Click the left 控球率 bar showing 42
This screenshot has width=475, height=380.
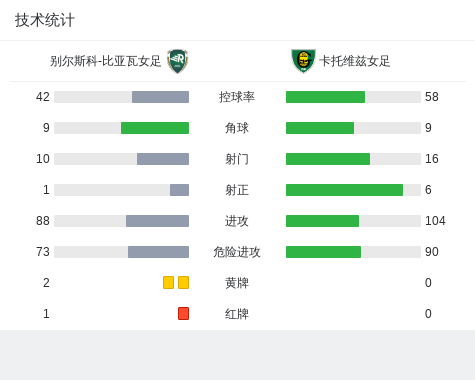pyautogui.click(x=121, y=97)
